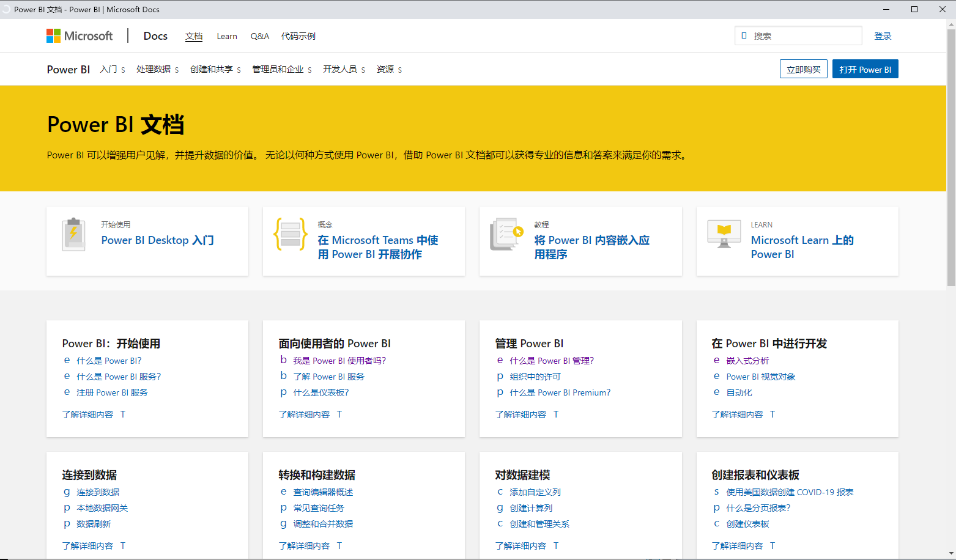Click icon beside 注册 Power BI 服务
The width and height of the screenshot is (956, 560).
click(x=67, y=392)
